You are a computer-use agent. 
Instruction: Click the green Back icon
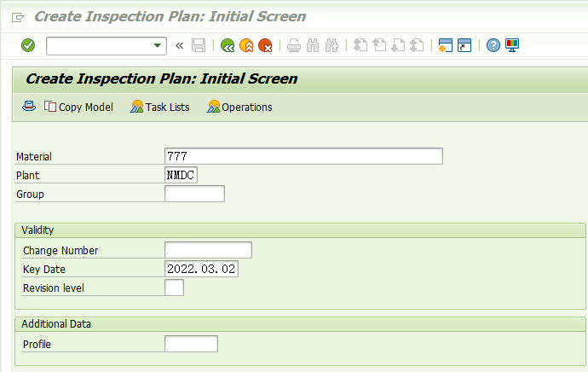pyautogui.click(x=228, y=45)
